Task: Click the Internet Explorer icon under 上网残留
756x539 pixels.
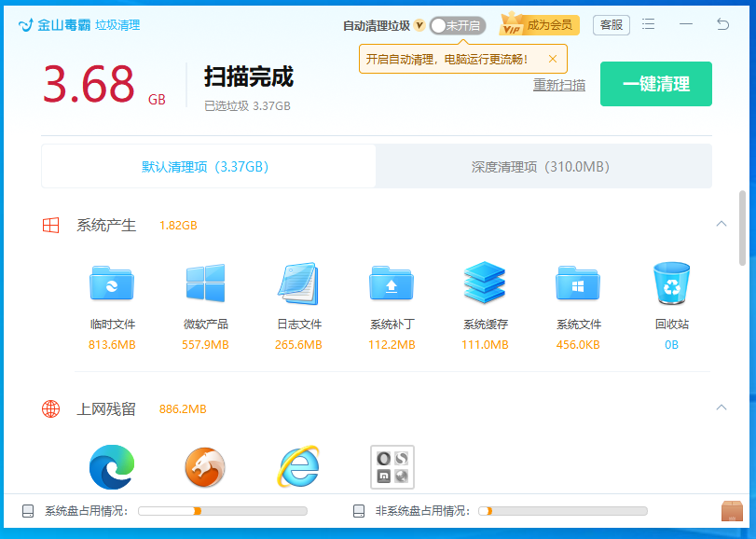Action: click(x=297, y=467)
